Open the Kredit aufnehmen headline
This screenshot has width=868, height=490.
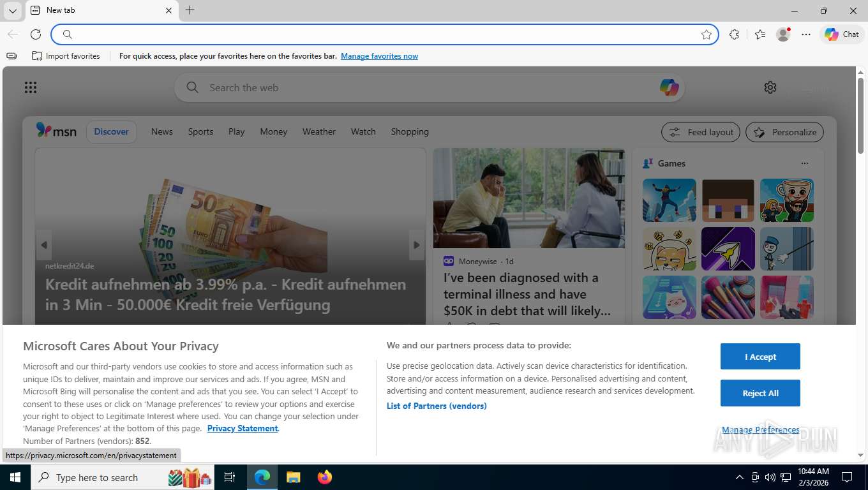pyautogui.click(x=225, y=294)
